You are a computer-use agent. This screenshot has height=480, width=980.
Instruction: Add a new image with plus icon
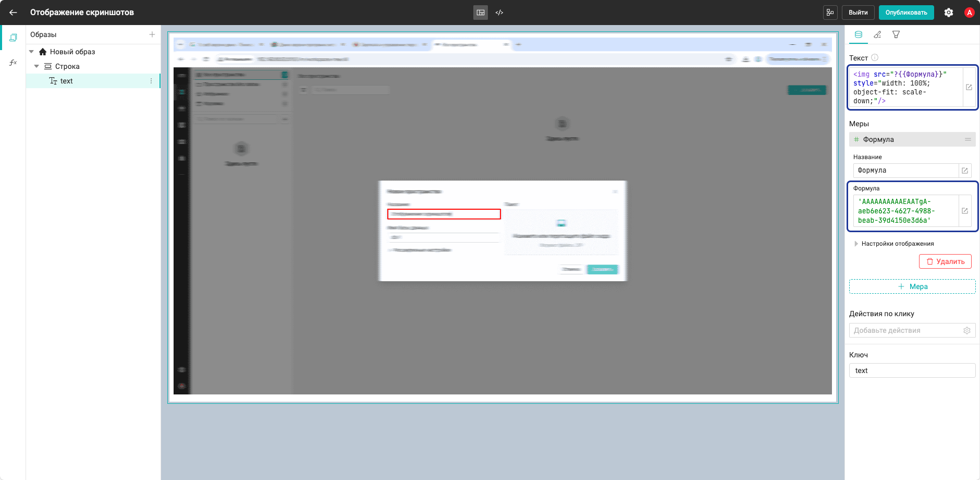pyautogui.click(x=152, y=34)
